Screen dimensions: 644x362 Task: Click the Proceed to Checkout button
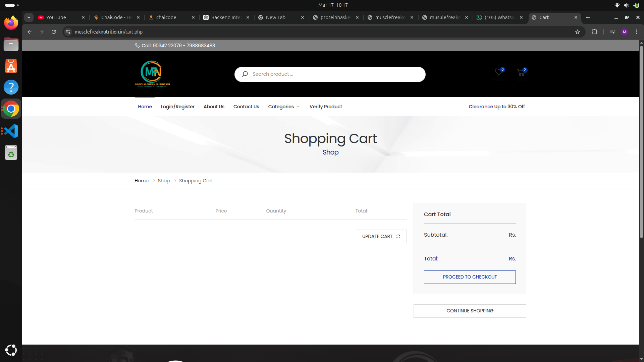coord(470,277)
